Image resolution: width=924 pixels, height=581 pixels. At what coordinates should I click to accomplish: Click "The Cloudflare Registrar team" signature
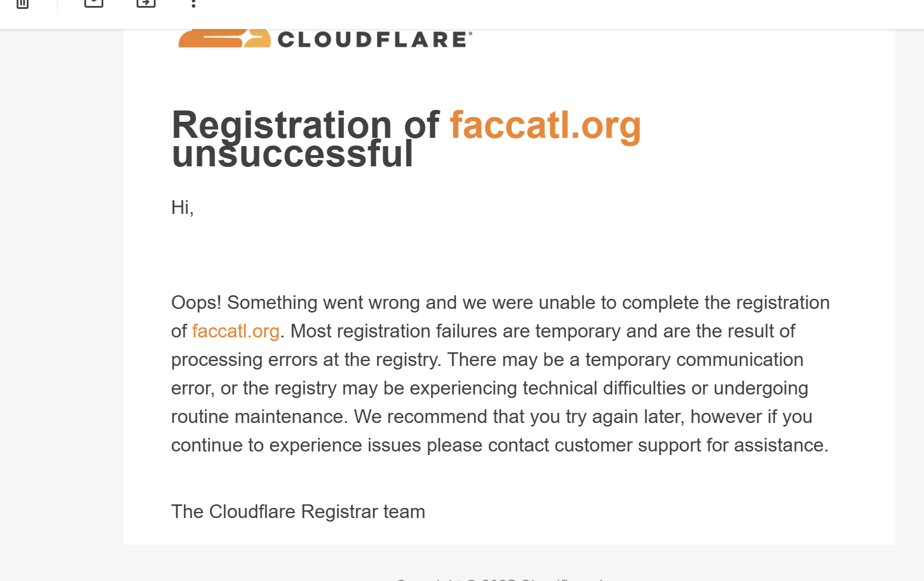point(298,511)
